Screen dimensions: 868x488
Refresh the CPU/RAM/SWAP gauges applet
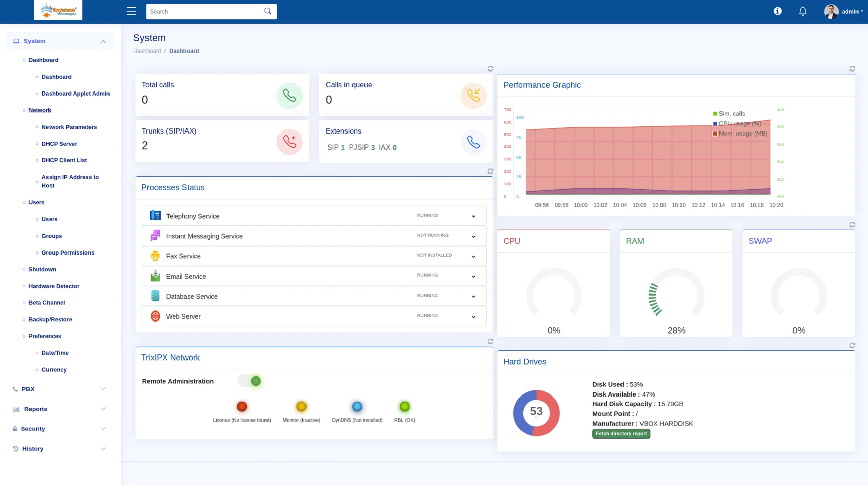(x=852, y=225)
